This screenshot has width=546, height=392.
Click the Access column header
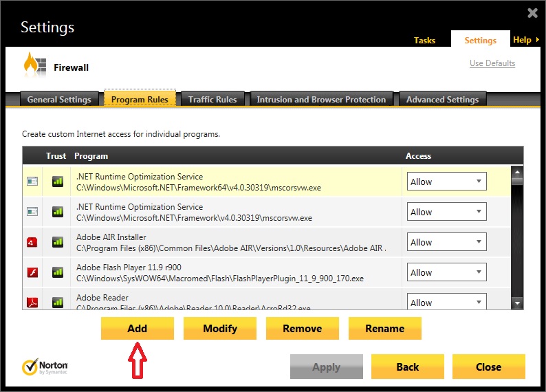[x=418, y=156]
